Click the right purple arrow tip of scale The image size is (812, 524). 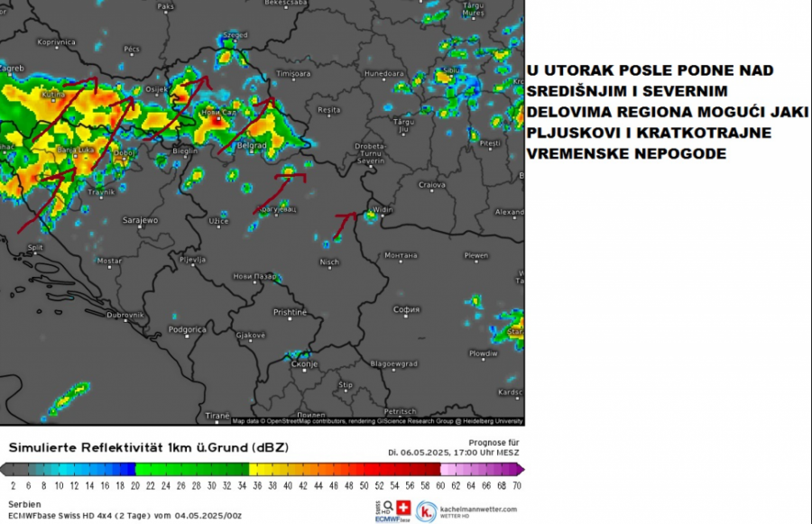pyautogui.click(x=520, y=469)
